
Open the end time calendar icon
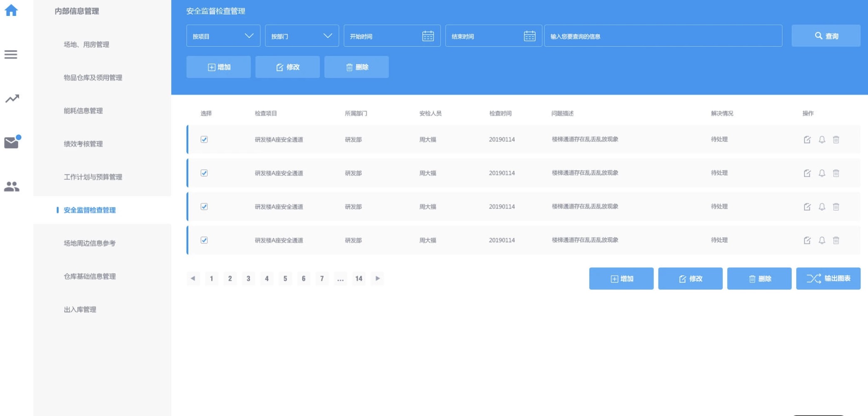tap(529, 36)
